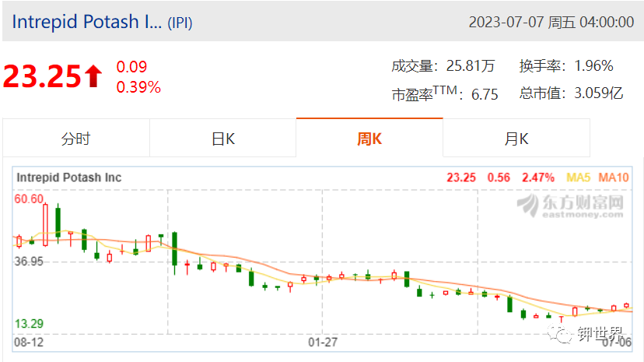Click the WeChat logo icon near 钾世界

point(559,334)
